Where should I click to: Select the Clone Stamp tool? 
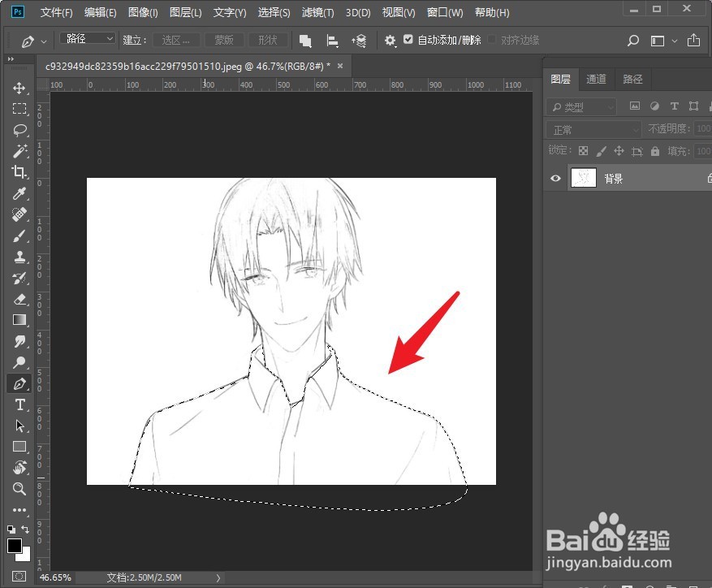click(19, 257)
